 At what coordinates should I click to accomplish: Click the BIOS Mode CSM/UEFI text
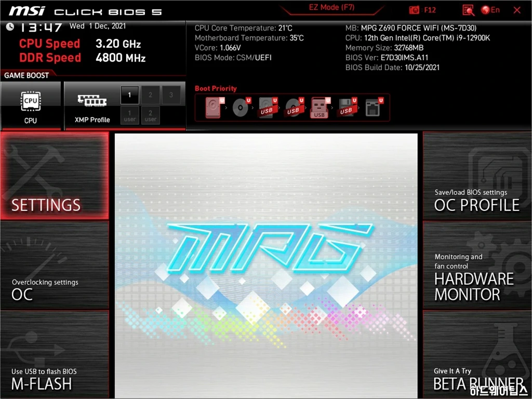(233, 58)
